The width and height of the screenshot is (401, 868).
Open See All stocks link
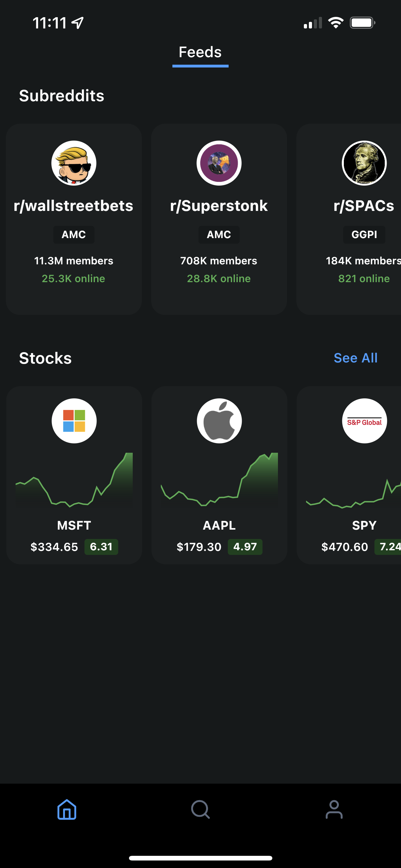pos(355,358)
